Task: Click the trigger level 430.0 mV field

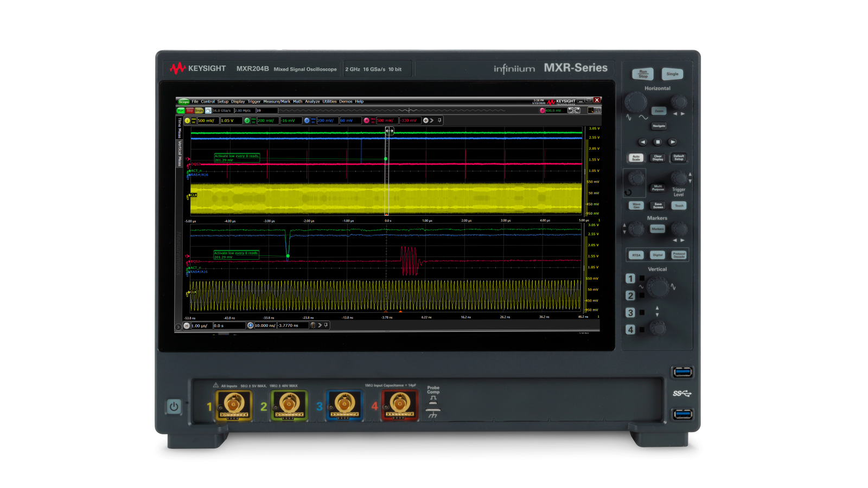Action: tap(556, 111)
